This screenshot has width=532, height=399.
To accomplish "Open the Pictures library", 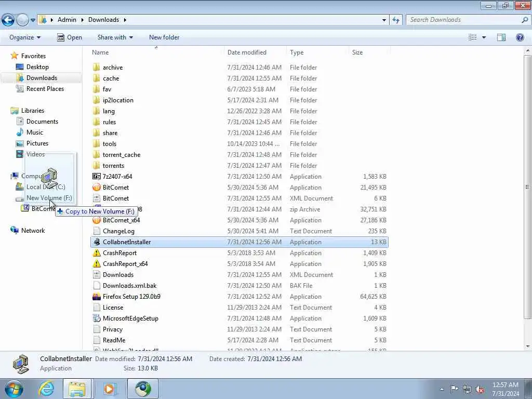I will pyautogui.click(x=37, y=143).
